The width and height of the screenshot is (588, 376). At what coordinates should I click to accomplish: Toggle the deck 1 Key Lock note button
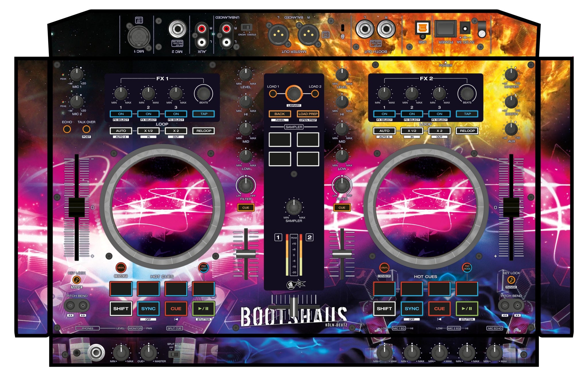point(77,280)
